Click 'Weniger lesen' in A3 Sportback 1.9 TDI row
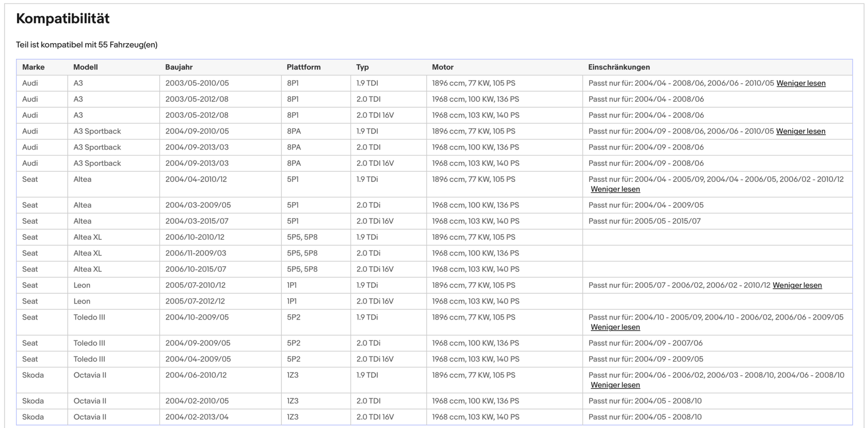Screen dimensions: 868x428 pos(800,132)
